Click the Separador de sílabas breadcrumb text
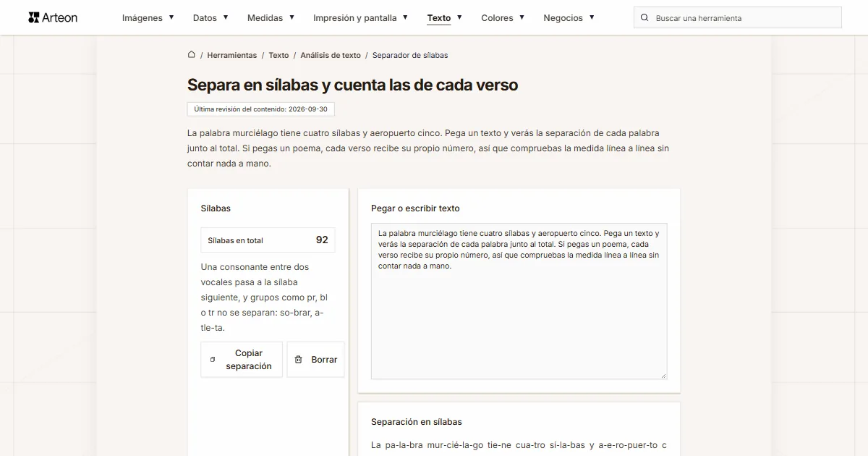Viewport: 868px width, 456px height. [x=410, y=55]
